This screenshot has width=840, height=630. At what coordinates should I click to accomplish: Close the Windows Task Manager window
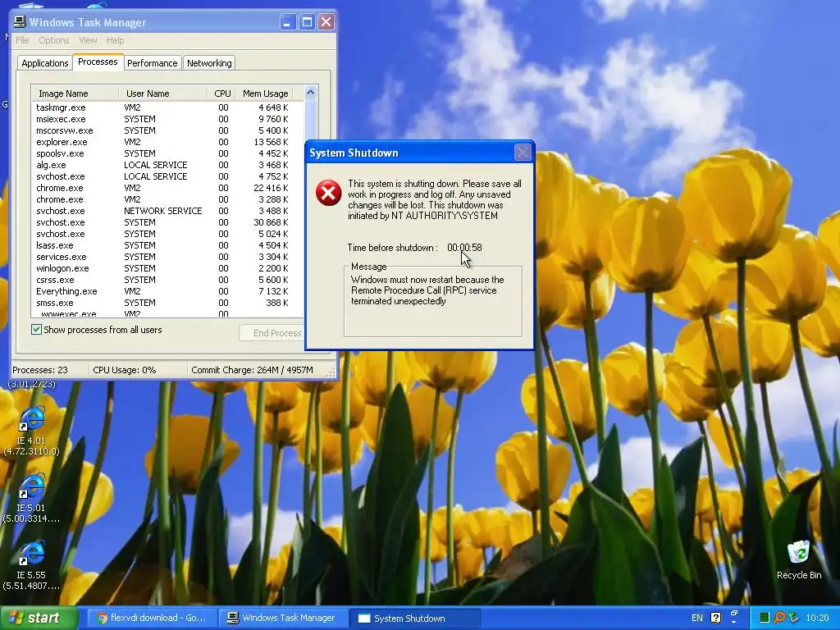pos(326,22)
